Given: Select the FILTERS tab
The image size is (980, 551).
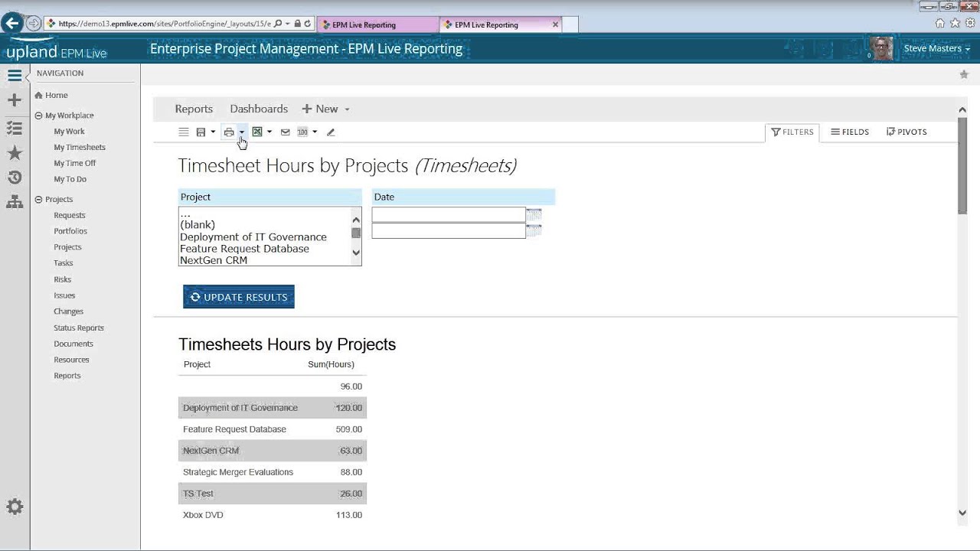Looking at the screenshot, I should (792, 132).
